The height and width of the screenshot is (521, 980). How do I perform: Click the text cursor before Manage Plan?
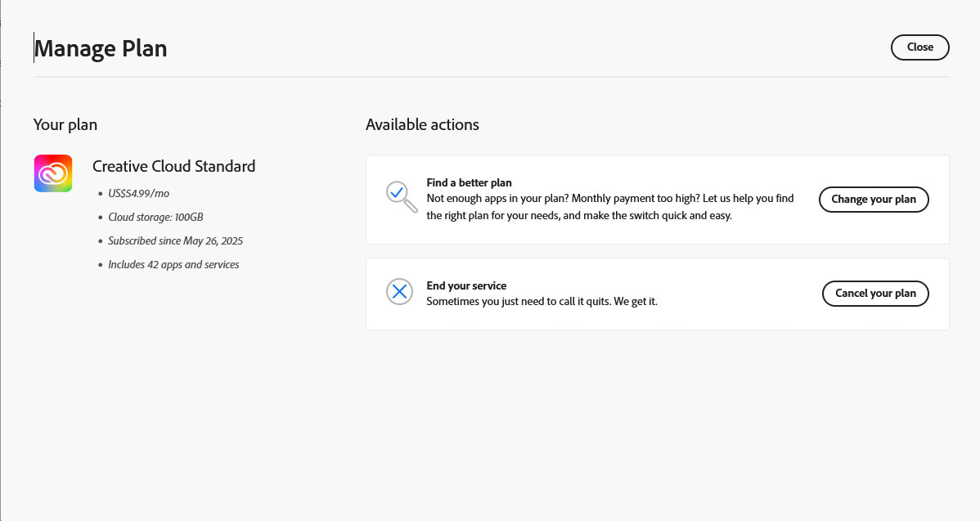click(x=34, y=48)
